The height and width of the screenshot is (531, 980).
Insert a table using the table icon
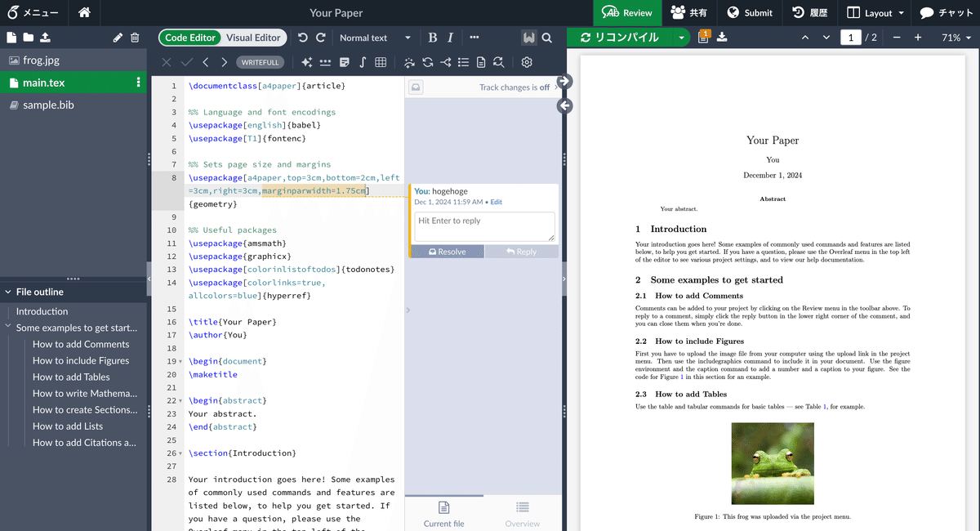381,61
